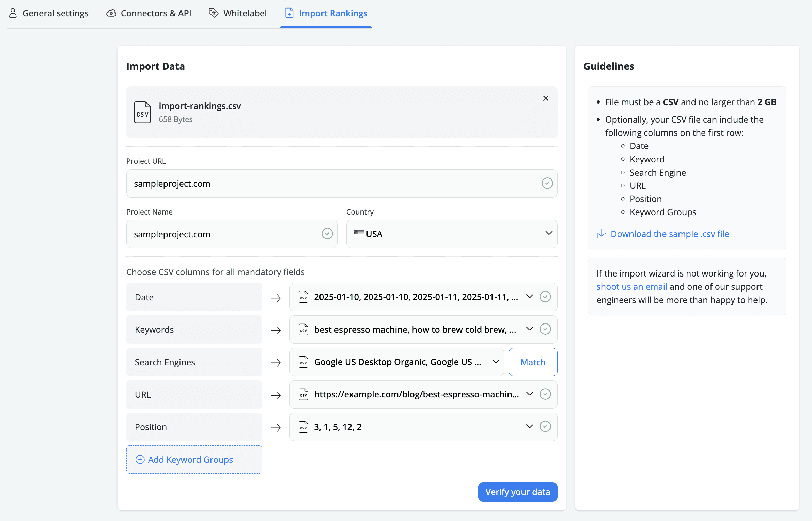Click the USA flag icon in the Country field
Image resolution: width=812 pixels, height=521 pixels.
pyautogui.click(x=358, y=234)
